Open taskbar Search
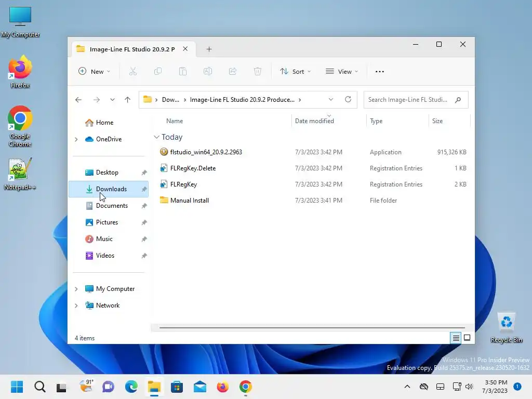532x399 pixels. click(39, 387)
